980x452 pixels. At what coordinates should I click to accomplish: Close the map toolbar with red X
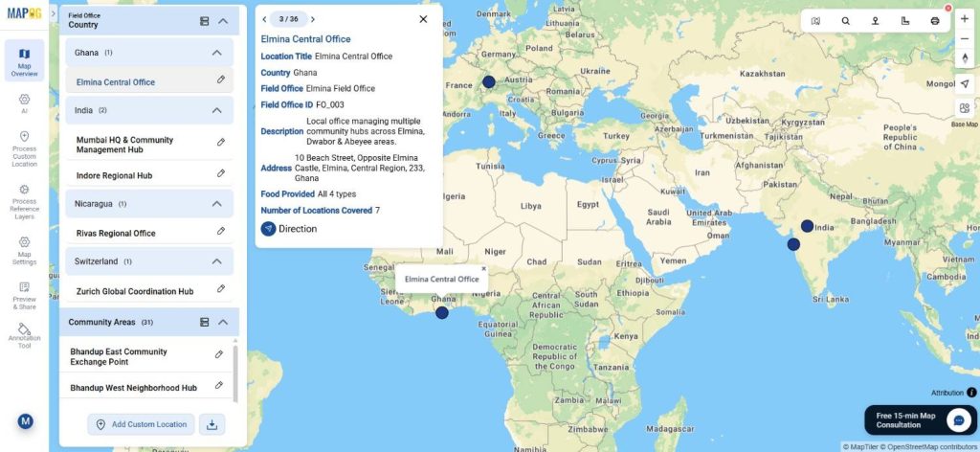tap(948, 8)
